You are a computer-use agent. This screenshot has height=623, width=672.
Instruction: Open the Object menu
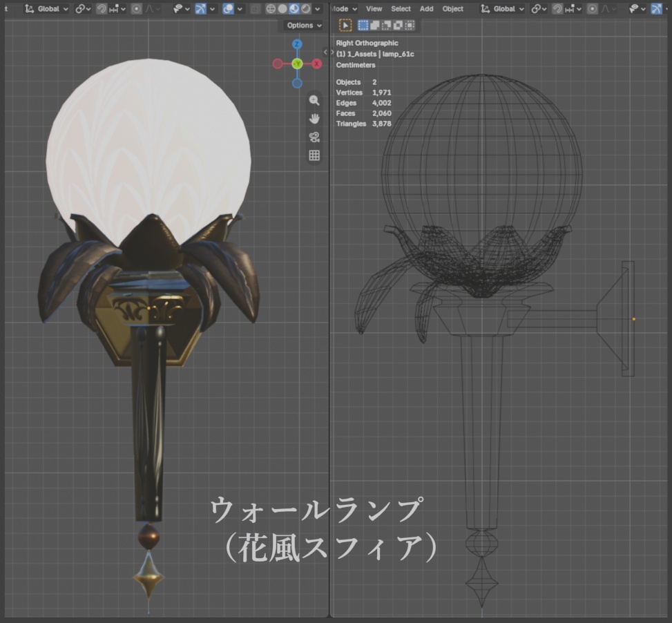(452, 8)
